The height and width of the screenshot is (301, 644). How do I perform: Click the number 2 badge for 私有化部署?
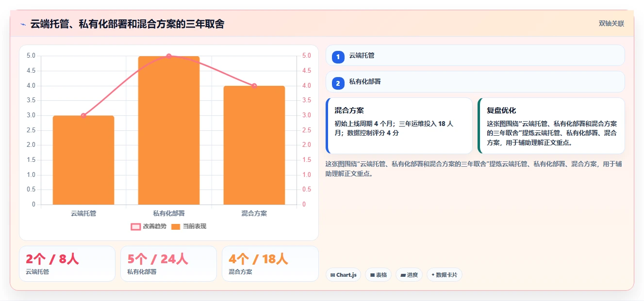pyautogui.click(x=338, y=83)
